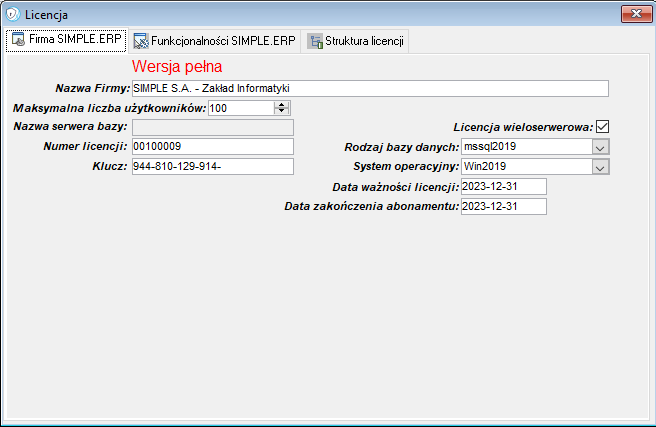Image resolution: width=656 pixels, height=427 pixels.
Task: Click the System operacyjny label
Action: (406, 166)
